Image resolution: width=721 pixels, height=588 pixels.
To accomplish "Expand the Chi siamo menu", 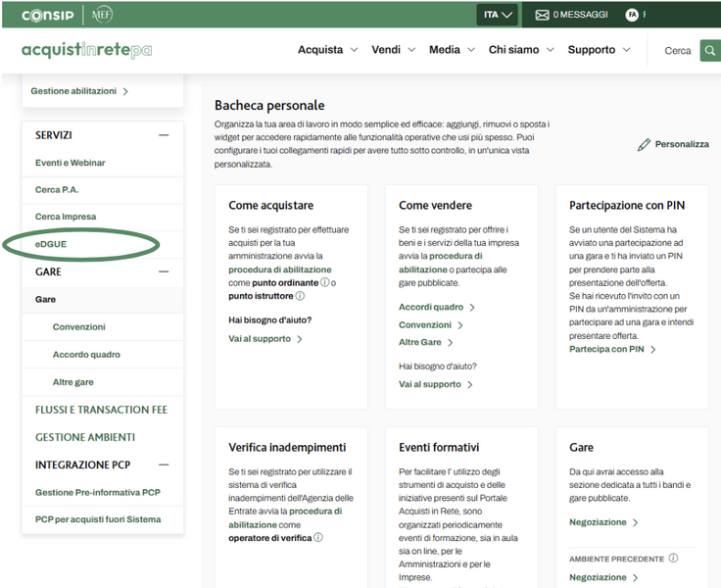I will point(520,50).
